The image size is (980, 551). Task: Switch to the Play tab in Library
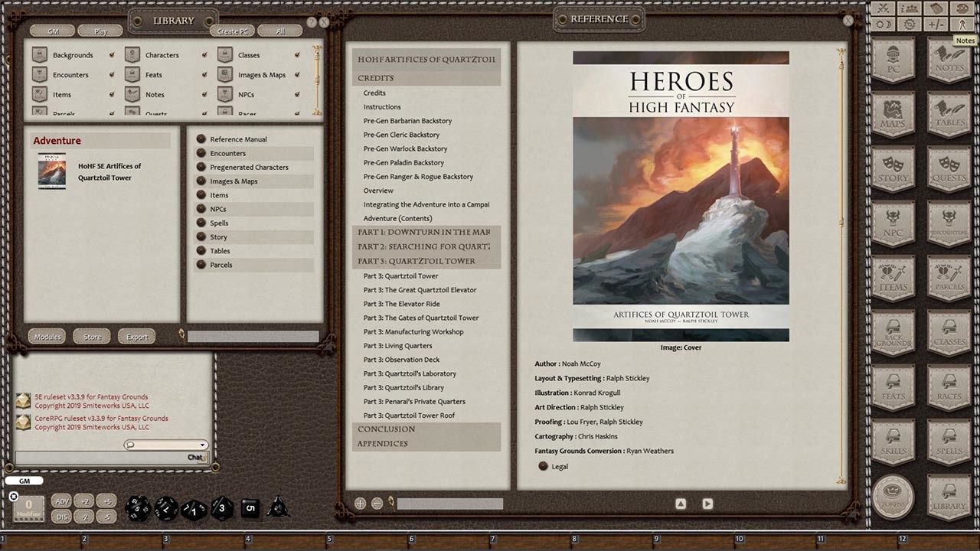(102, 31)
